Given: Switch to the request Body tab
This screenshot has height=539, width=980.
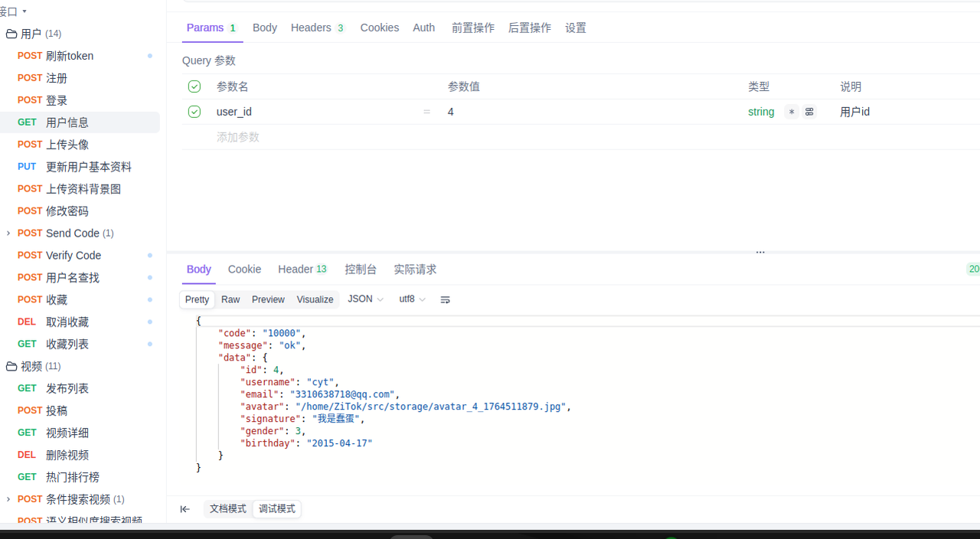Looking at the screenshot, I should (x=265, y=28).
